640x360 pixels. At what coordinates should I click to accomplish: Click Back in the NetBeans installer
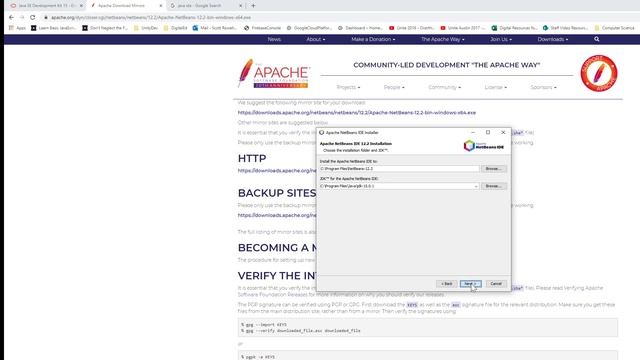(447, 284)
